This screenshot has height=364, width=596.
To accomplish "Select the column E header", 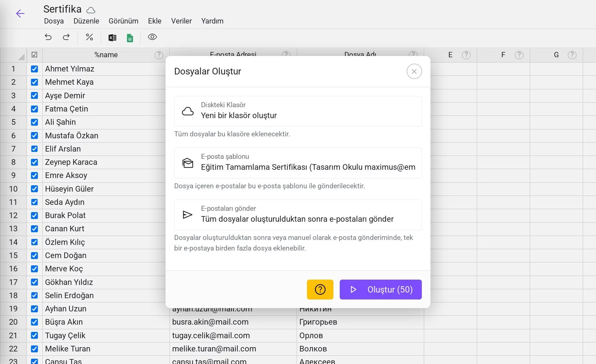I will pos(450,55).
